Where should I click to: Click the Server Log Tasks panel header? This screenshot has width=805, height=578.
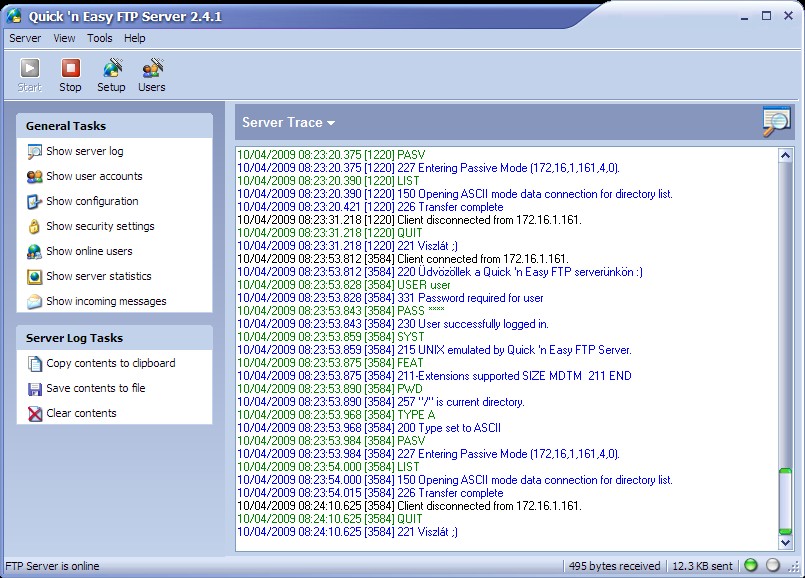pos(114,338)
